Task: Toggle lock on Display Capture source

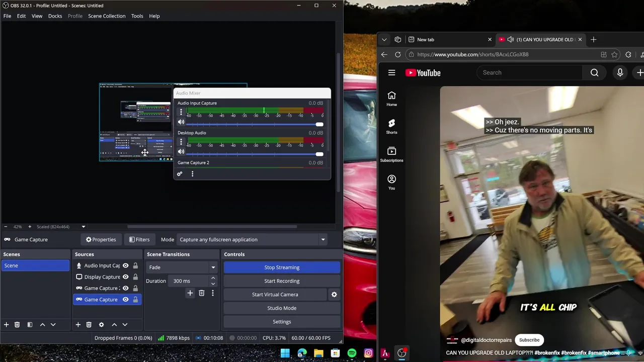Action: click(135, 277)
